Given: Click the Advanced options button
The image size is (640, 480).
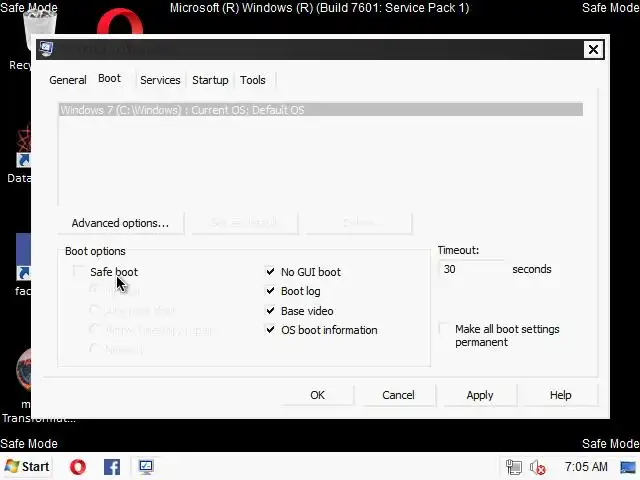Looking at the screenshot, I should coord(120,223).
